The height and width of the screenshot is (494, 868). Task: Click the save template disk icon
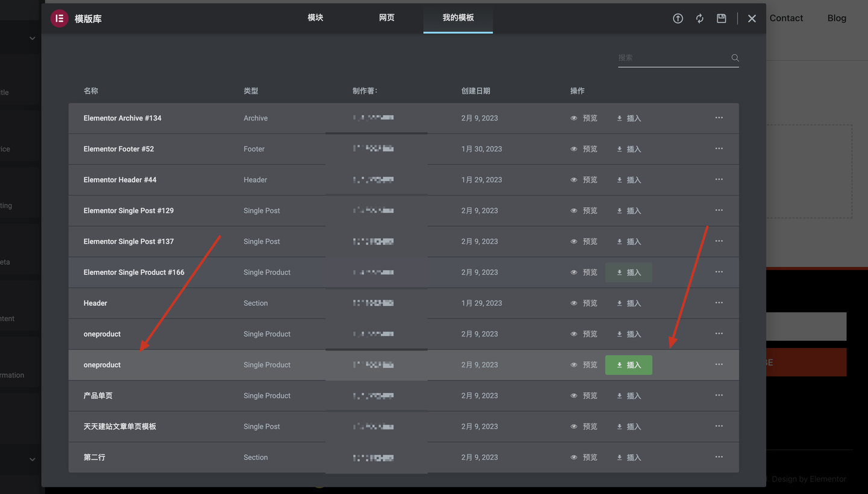pyautogui.click(x=722, y=19)
